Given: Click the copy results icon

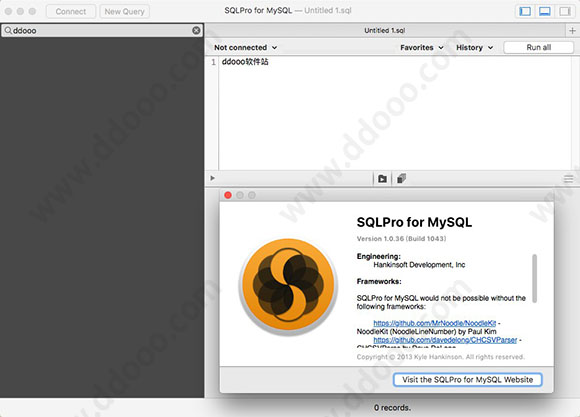Looking at the screenshot, I should click(x=401, y=179).
